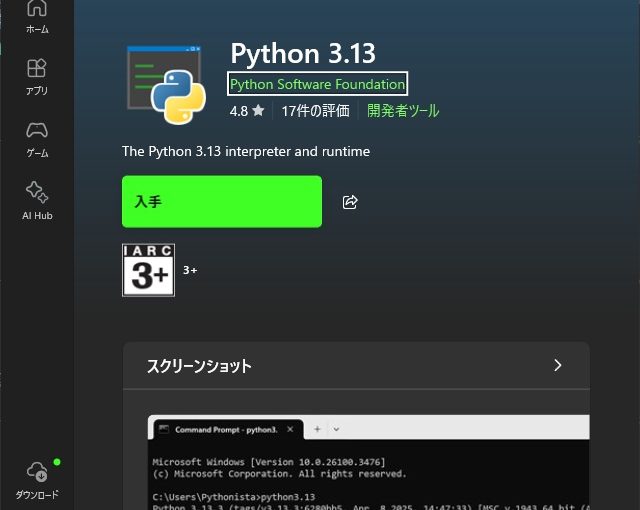This screenshot has width=640, height=510.
Task: Click the 4.8 star rating
Action: tap(247, 111)
